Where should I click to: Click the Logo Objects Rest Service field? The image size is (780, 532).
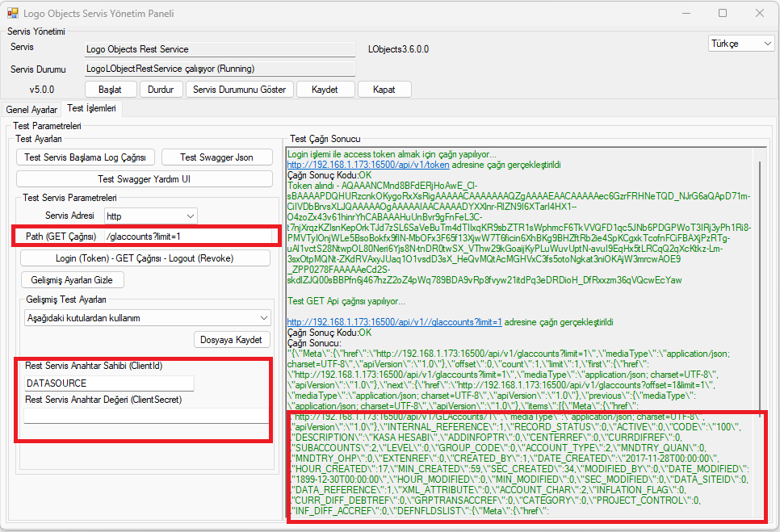[x=220, y=49]
